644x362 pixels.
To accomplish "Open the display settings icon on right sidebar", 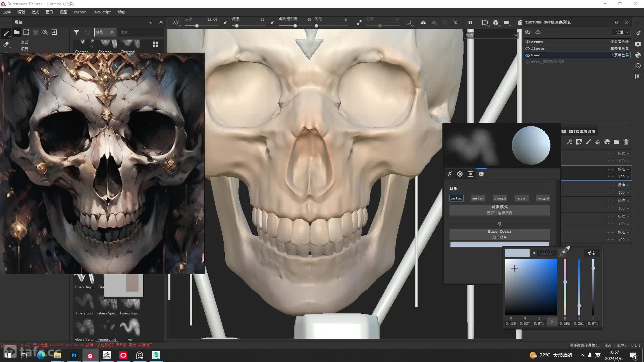I will pyautogui.click(x=638, y=44).
